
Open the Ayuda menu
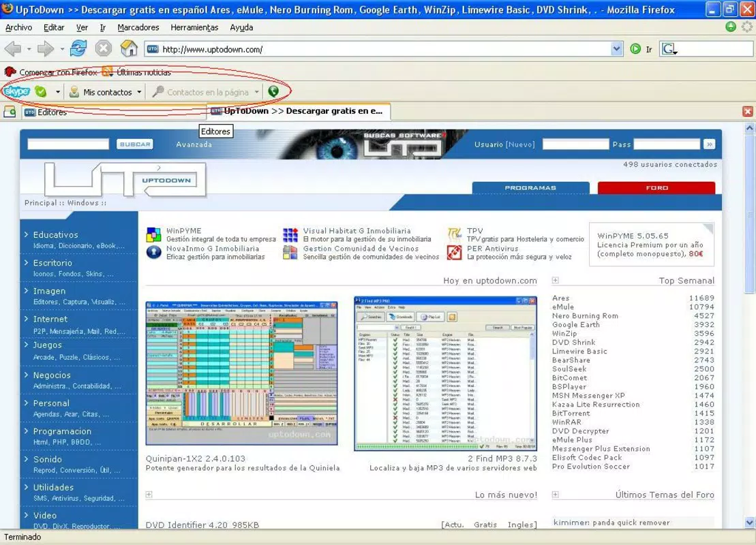(x=241, y=27)
